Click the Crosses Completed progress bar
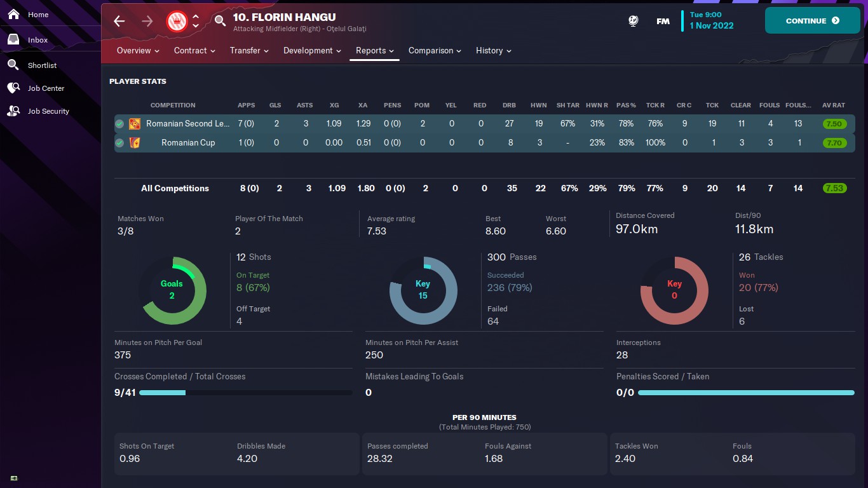 pos(245,393)
